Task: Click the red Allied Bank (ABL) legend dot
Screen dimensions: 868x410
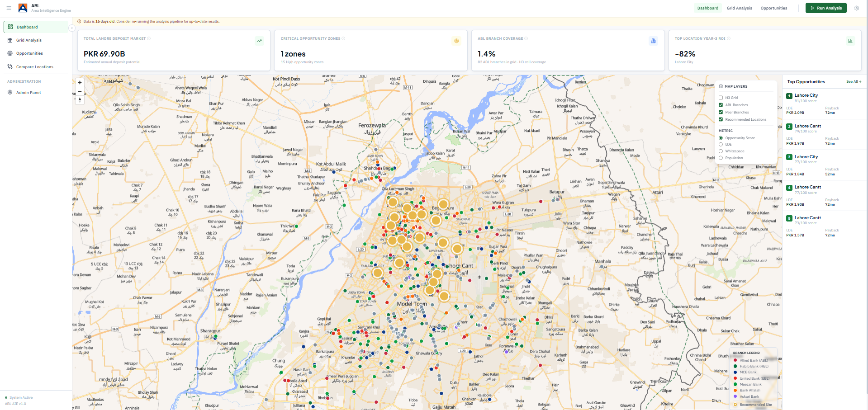Action: 735,360
